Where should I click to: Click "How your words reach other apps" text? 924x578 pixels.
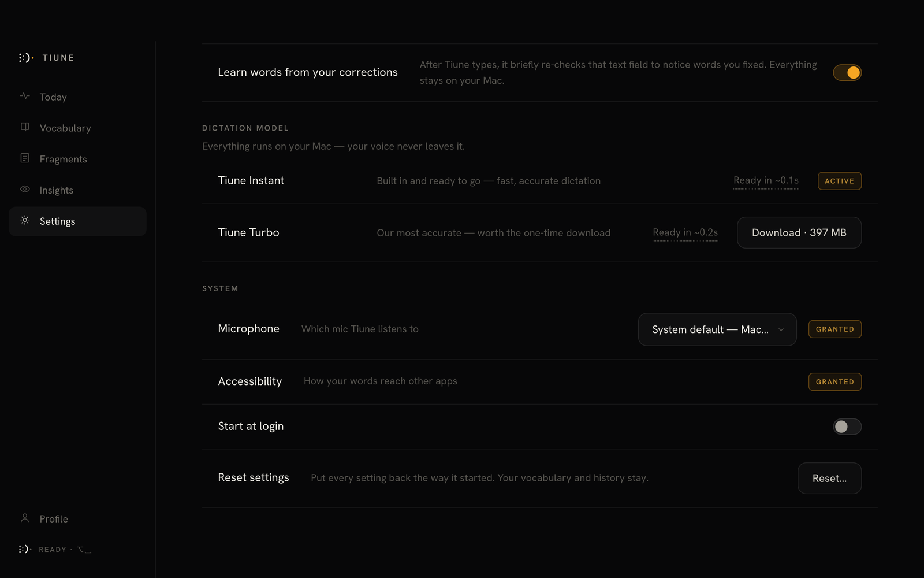[380, 381]
